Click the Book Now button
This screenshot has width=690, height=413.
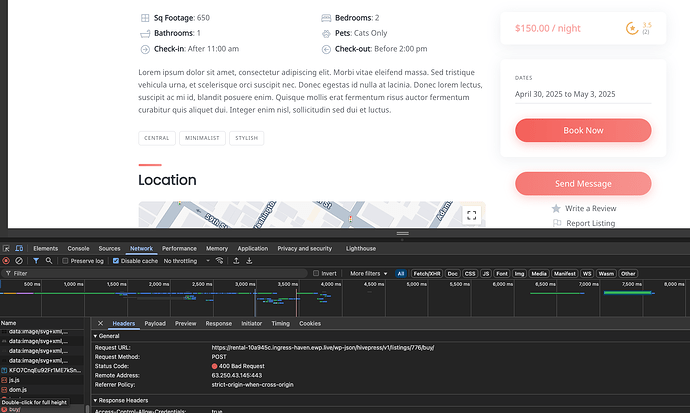tap(583, 130)
